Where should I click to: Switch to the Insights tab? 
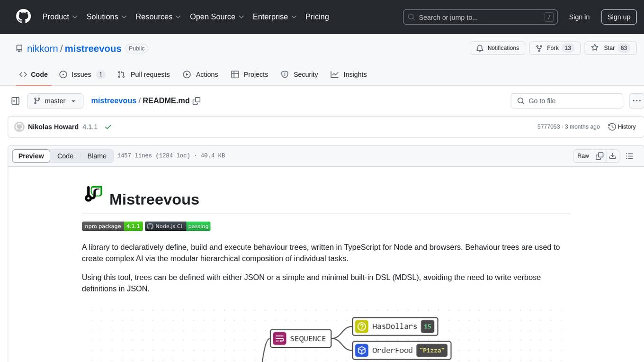click(x=349, y=74)
